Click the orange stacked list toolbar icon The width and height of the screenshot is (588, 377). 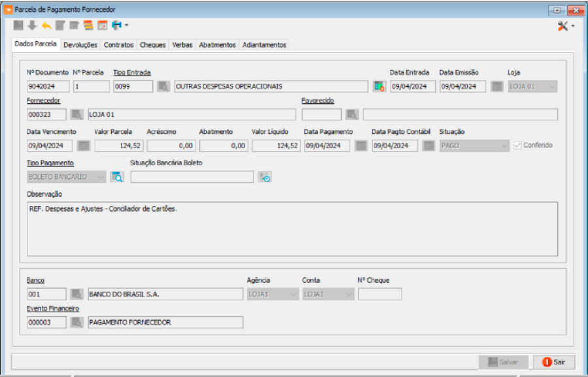88,25
